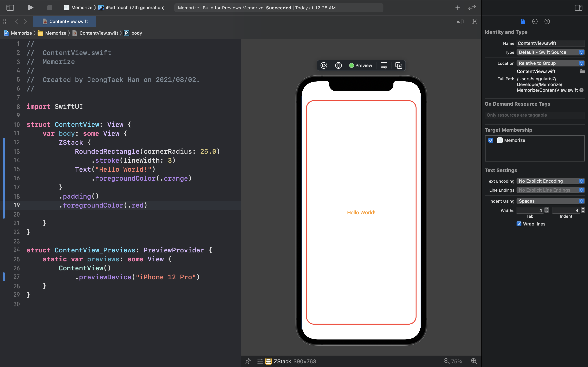
Task: Open the Type Default - Swift Source dropdown
Action: tap(550, 52)
